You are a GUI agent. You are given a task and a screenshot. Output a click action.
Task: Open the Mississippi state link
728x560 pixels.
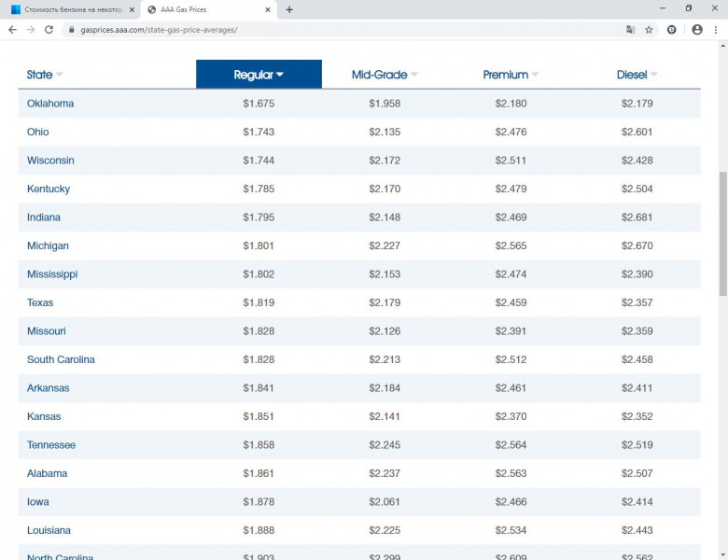coord(52,274)
